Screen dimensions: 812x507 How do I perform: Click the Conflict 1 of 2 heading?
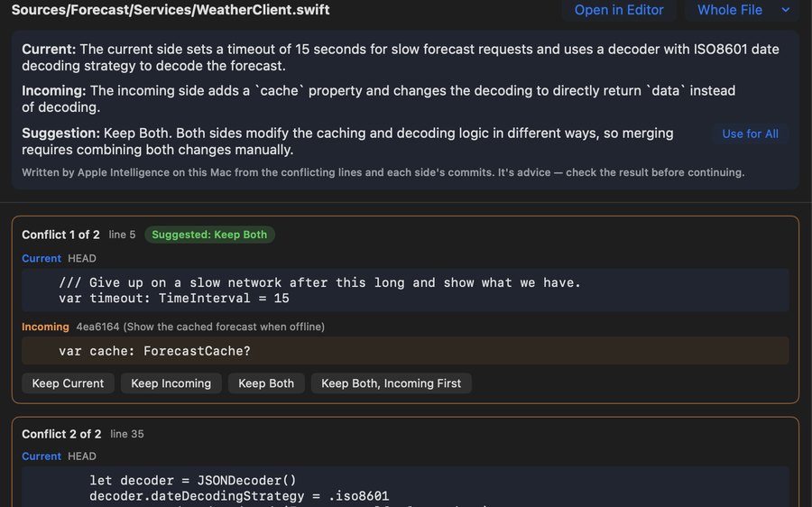(x=60, y=235)
